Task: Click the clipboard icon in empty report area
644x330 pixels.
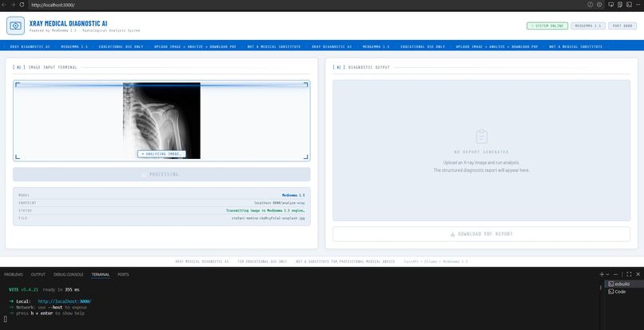Action: pos(481,136)
